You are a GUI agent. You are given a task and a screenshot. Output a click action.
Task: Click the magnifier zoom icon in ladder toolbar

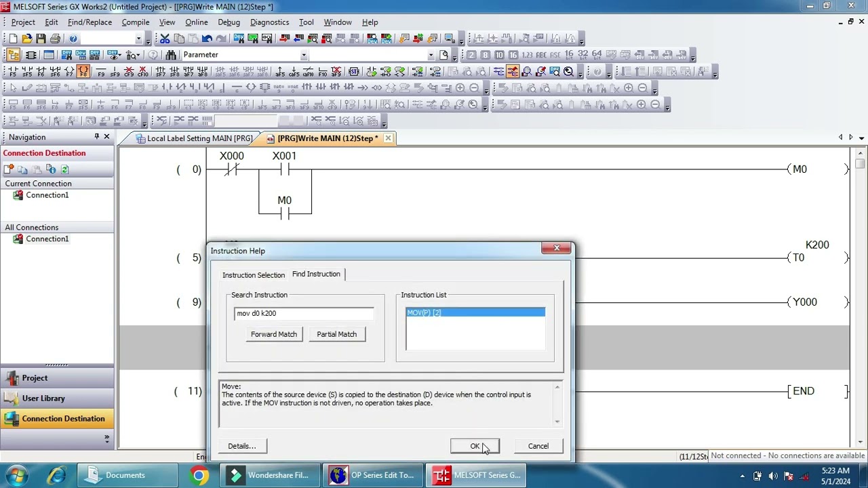[x=568, y=71]
